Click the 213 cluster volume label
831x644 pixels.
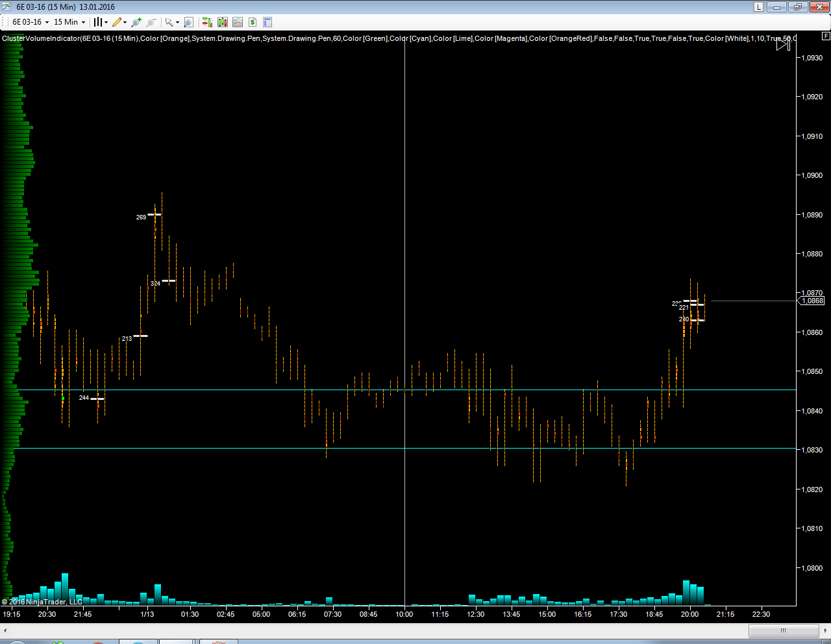(127, 339)
